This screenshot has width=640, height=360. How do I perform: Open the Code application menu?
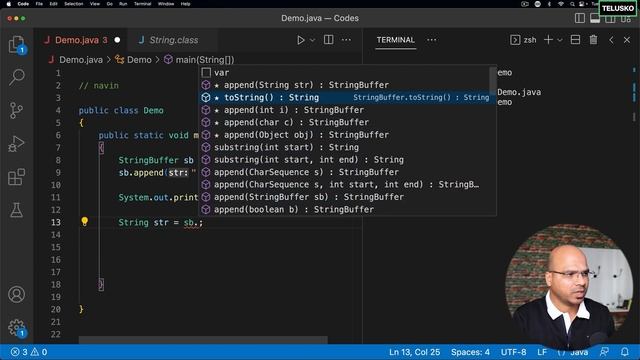[x=23, y=4]
